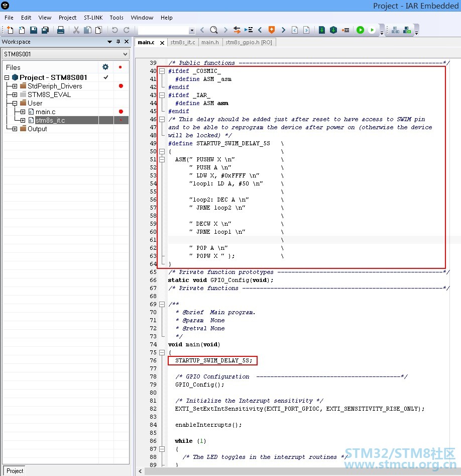
Task: Open the File menu
Action: (x=9, y=18)
